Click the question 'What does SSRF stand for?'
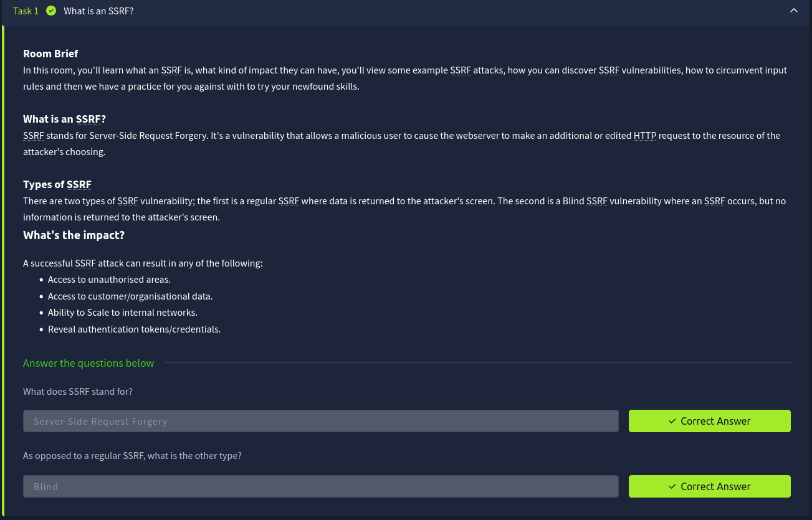The image size is (812, 520). coord(78,392)
